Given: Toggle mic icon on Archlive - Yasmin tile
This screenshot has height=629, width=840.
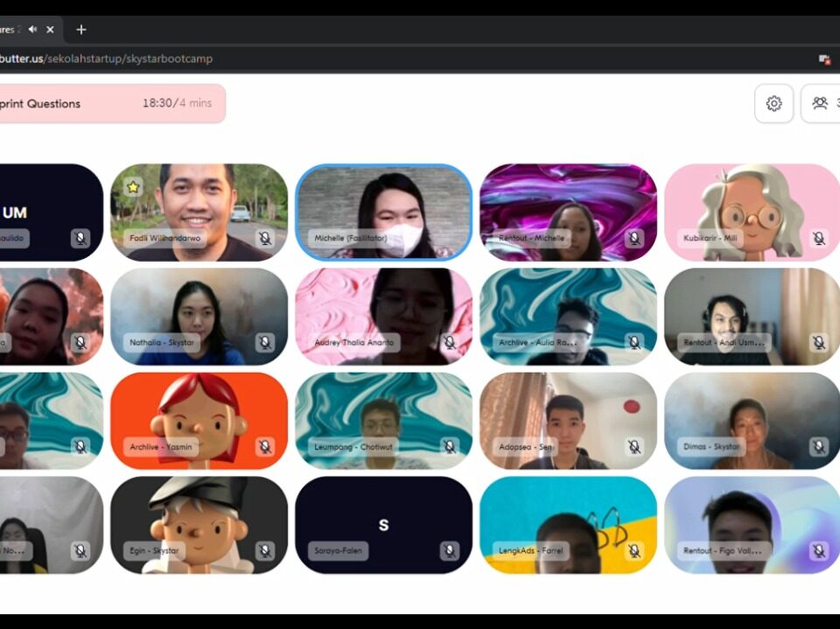Looking at the screenshot, I should click(x=264, y=447).
